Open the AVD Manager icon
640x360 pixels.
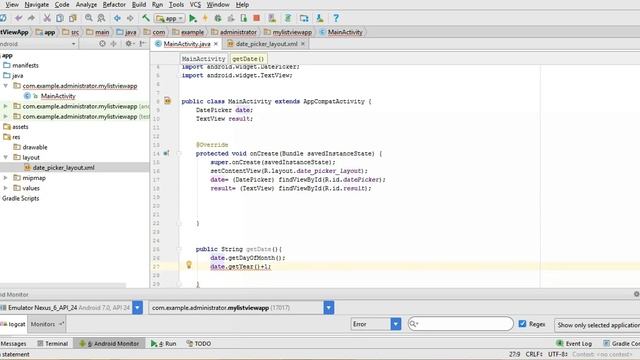[272, 18]
